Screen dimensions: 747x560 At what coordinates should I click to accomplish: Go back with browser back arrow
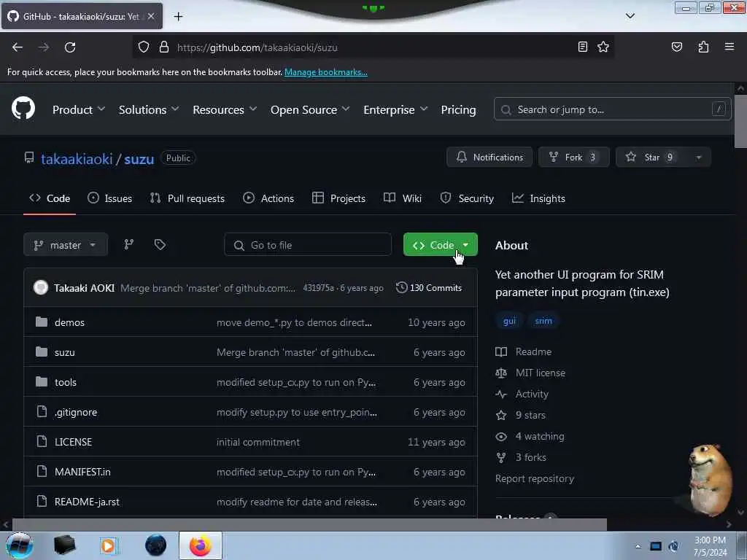[x=18, y=47]
